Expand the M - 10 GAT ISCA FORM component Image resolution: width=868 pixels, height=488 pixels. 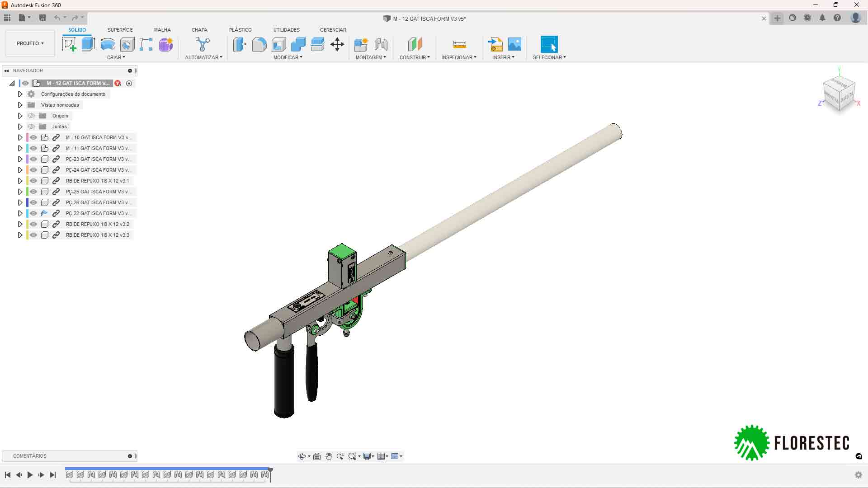pos(20,137)
